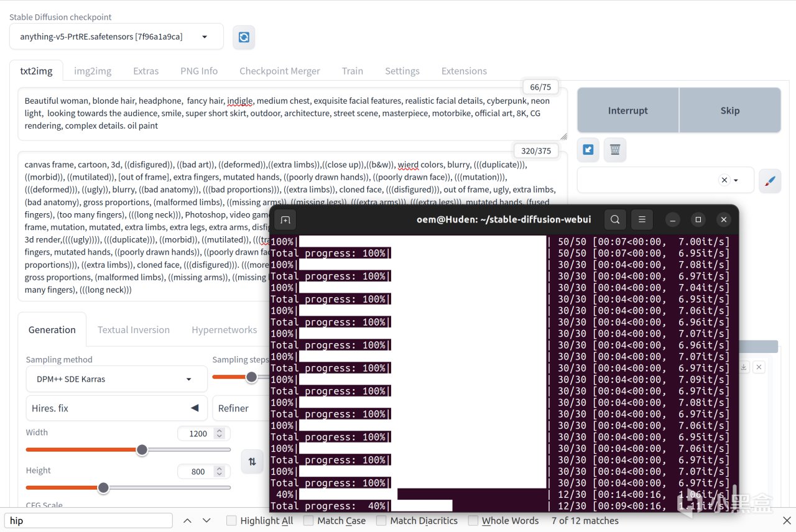Screen dimensions: 796x532
Task: Open the Textual Inversion tab
Action: tap(134, 330)
